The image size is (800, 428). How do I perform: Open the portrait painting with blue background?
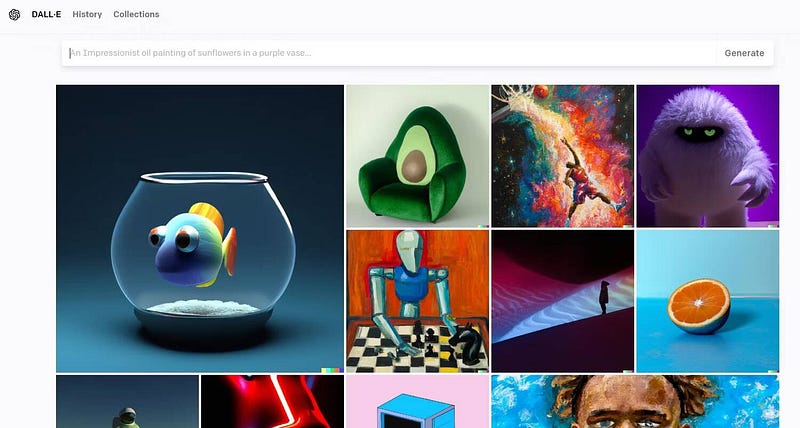[x=635, y=401]
